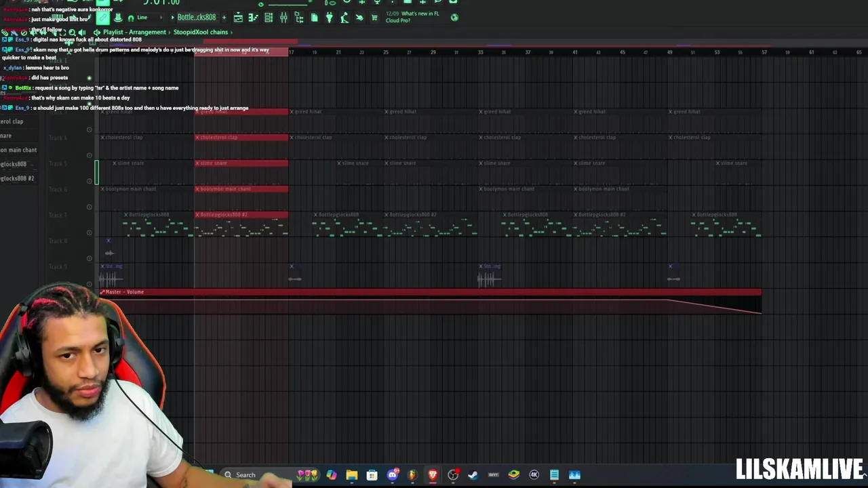Select main chant pattern in picker list
The height and width of the screenshot is (488, 868).
tap(18, 150)
